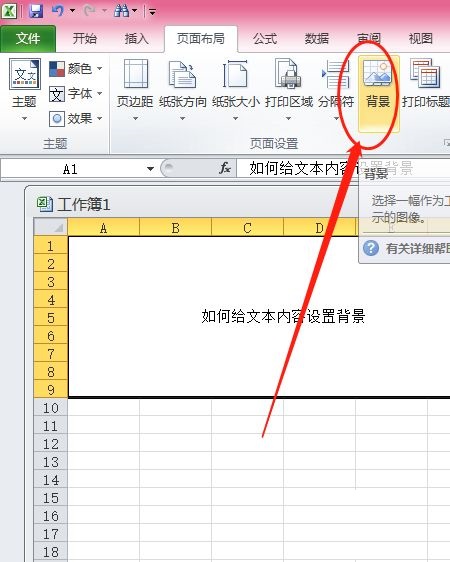The width and height of the screenshot is (450, 562).
Task: Open the 分隔符 (Breaks) menu
Action: (336, 90)
